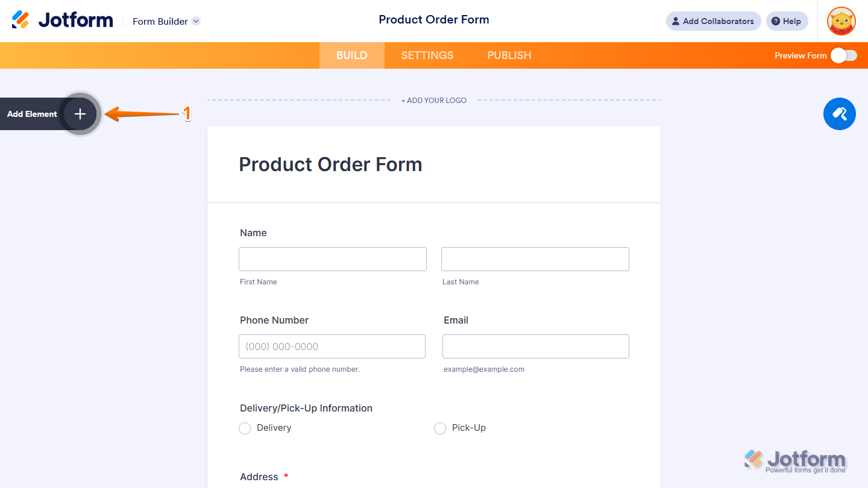868x488 pixels.
Task: Click the Help question mark button
Action: point(787,21)
